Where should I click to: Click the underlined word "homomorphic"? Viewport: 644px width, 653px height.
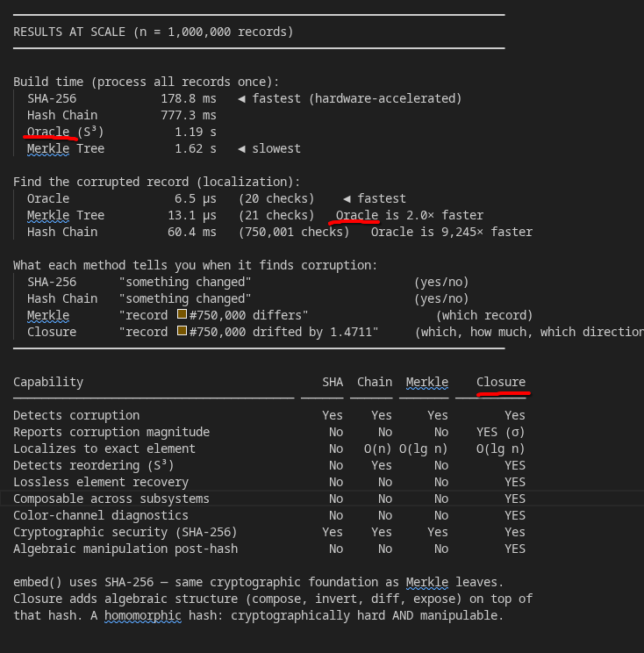143,615
